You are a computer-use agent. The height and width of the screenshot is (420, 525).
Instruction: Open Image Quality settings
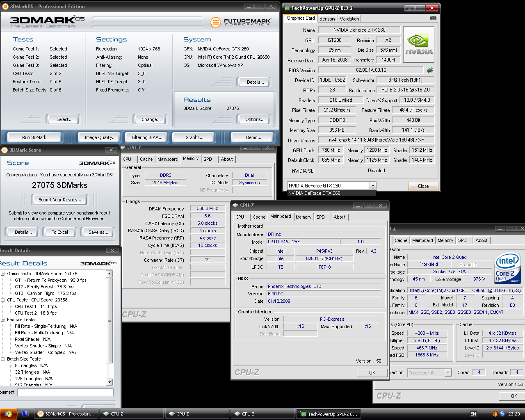[100, 137]
